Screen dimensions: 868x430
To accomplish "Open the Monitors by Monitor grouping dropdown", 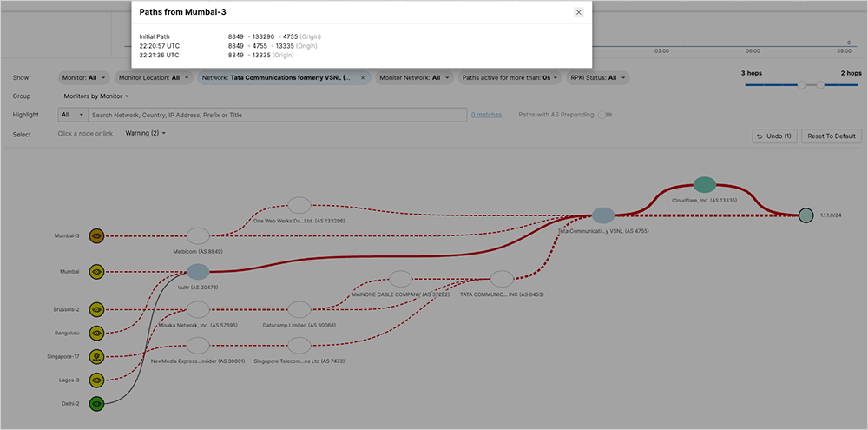I will [x=96, y=96].
